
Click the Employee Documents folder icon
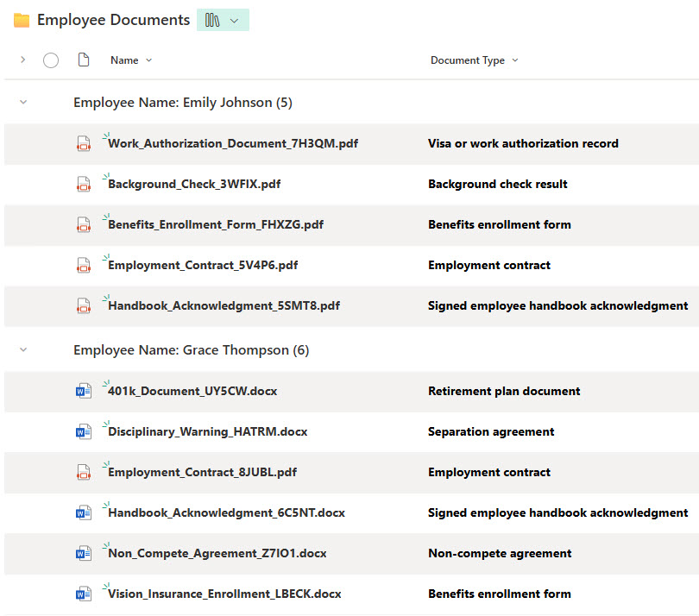[x=22, y=21]
